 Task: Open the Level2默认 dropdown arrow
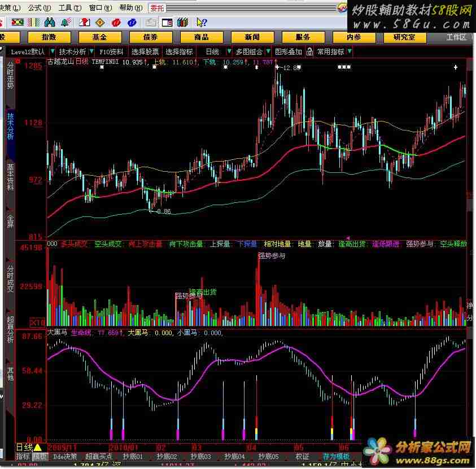pos(53,51)
